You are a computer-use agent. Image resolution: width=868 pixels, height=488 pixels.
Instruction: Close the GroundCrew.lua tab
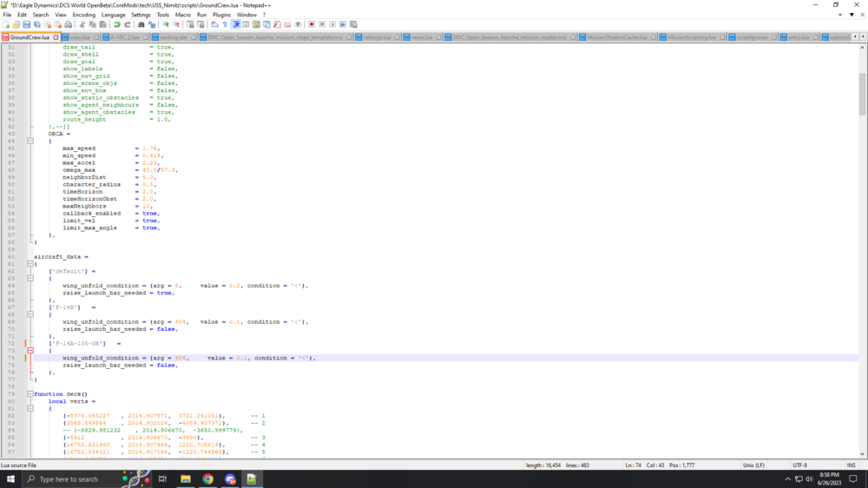[x=56, y=37]
